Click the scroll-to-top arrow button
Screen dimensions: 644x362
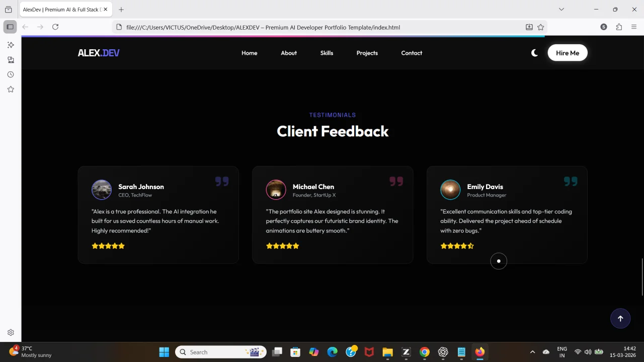(620, 318)
